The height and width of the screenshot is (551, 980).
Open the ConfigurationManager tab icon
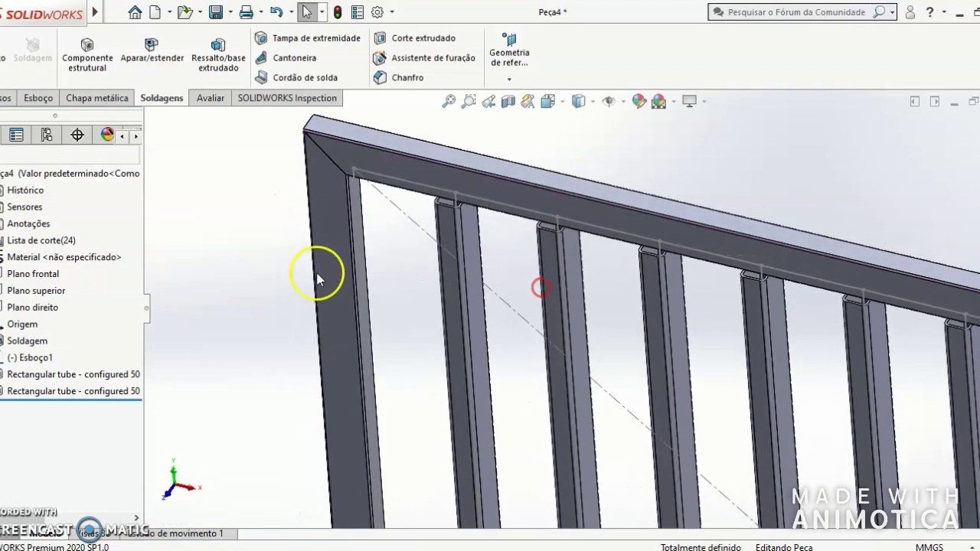coord(47,135)
